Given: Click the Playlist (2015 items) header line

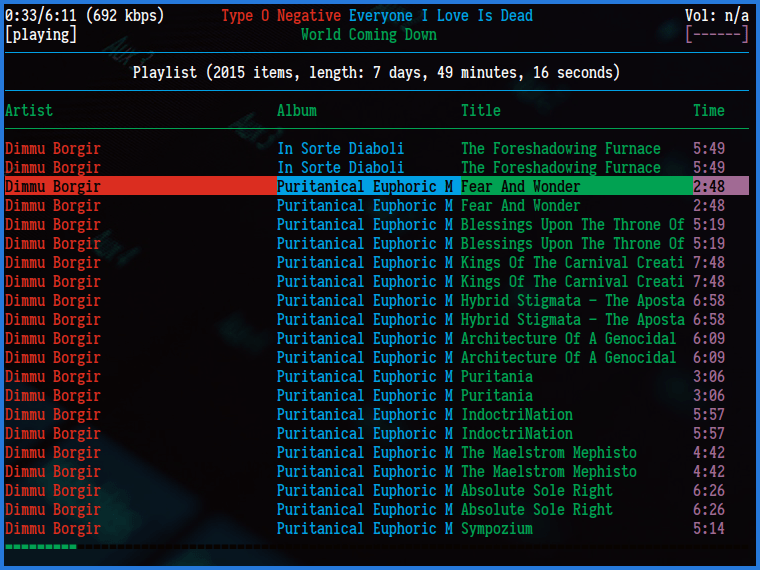Looking at the screenshot, I should click(376, 73).
